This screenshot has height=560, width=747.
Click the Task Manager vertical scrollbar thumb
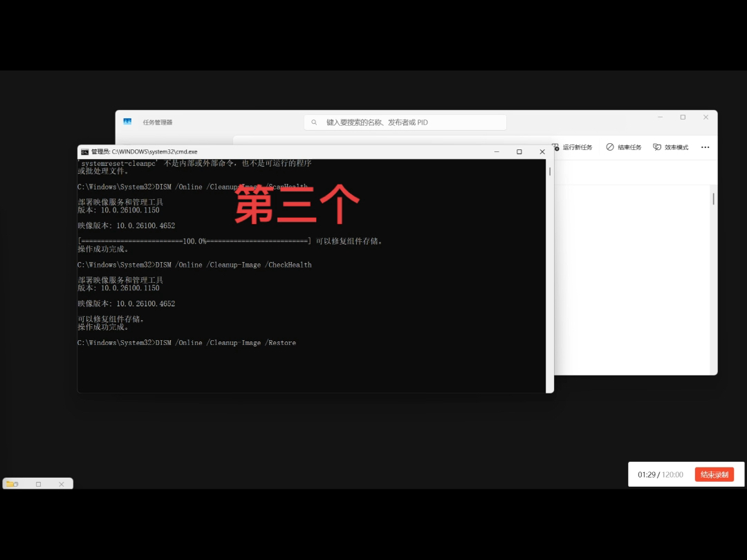(713, 198)
